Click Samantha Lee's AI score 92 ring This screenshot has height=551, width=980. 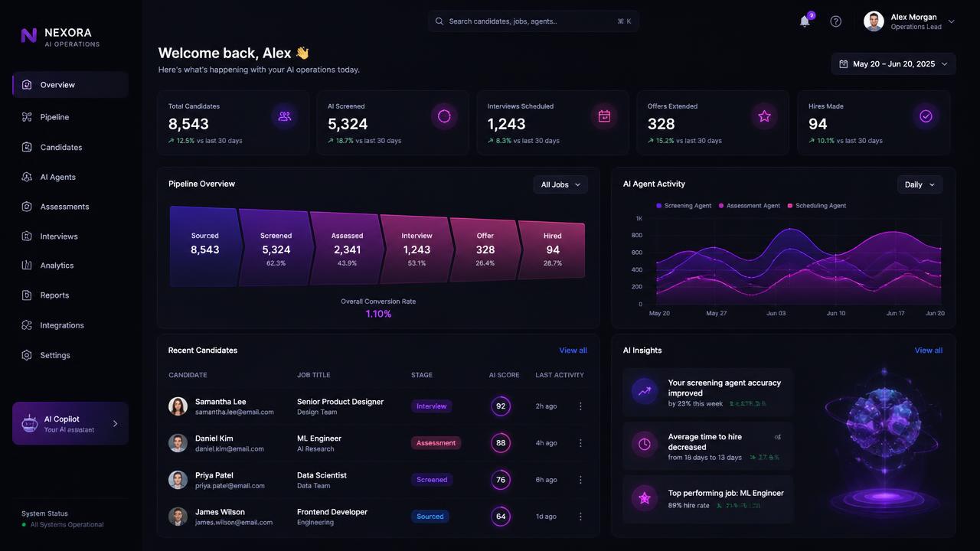pos(501,406)
